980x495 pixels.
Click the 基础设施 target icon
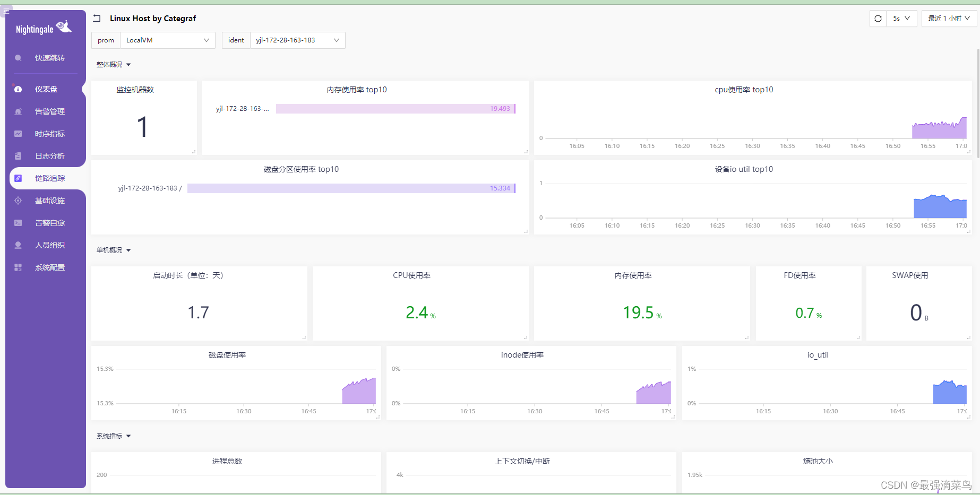coord(18,201)
